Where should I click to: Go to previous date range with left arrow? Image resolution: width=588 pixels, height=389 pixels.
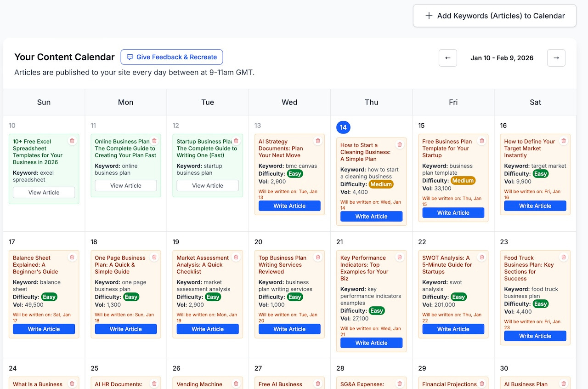pyautogui.click(x=448, y=58)
